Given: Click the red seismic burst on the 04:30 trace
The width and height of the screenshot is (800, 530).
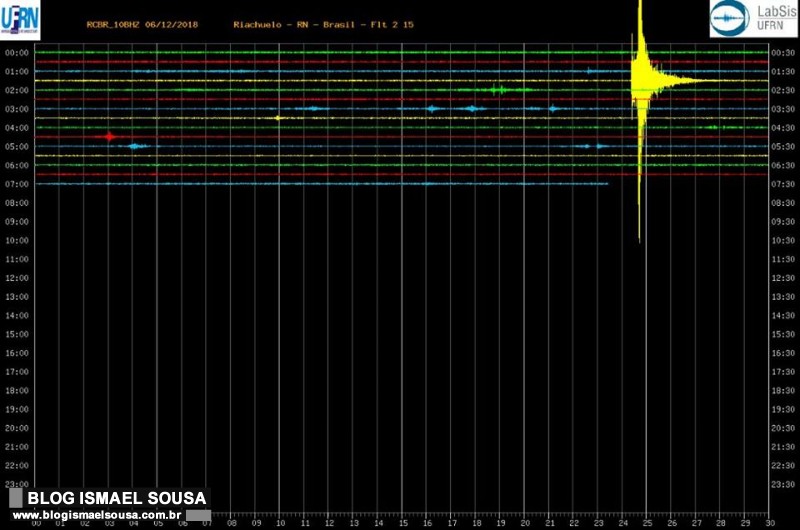Looking at the screenshot, I should click(x=109, y=137).
